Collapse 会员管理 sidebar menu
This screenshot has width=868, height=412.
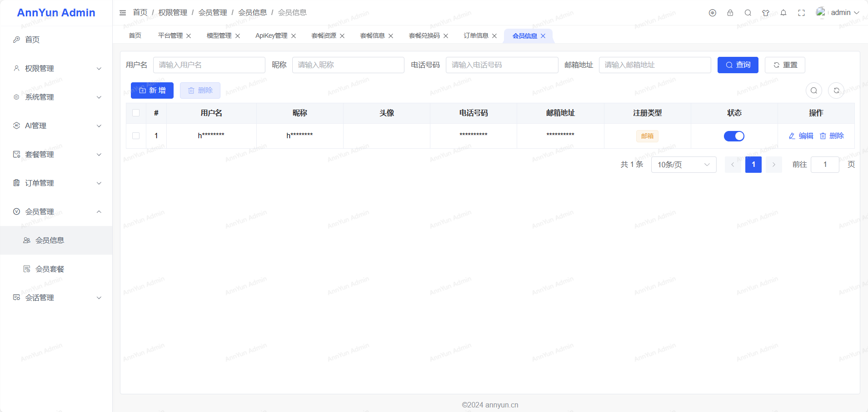56,211
